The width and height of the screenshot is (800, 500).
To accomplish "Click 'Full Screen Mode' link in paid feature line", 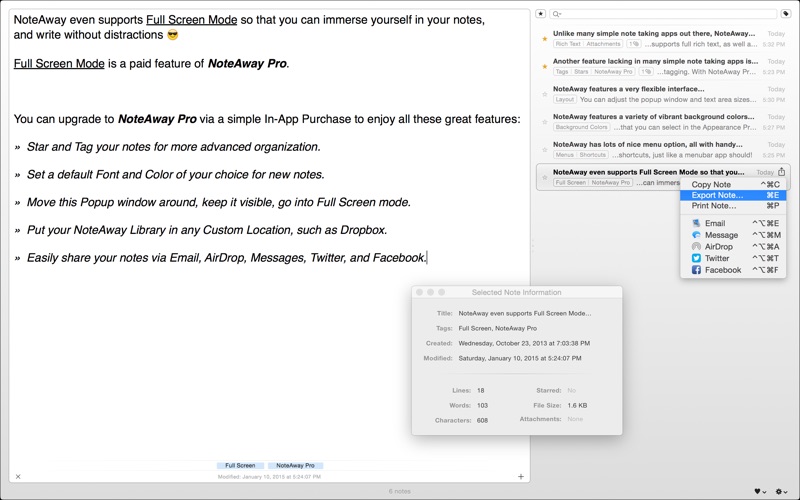I will coord(59,64).
